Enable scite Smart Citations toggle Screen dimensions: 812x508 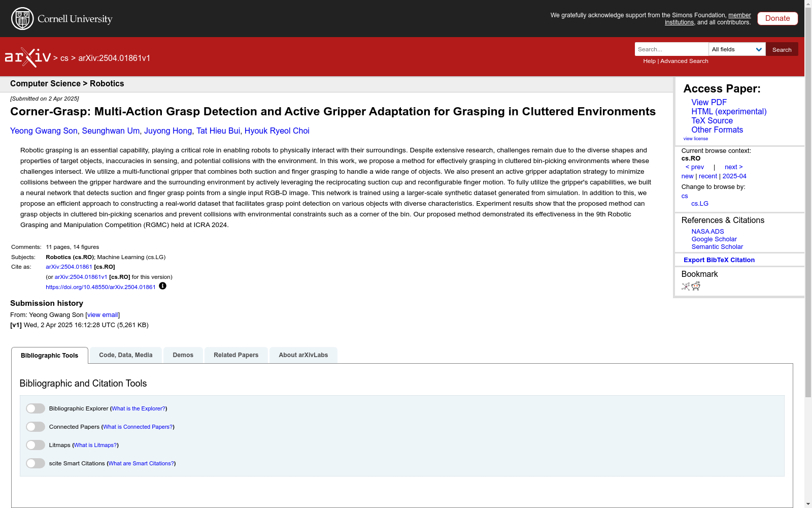click(36, 463)
